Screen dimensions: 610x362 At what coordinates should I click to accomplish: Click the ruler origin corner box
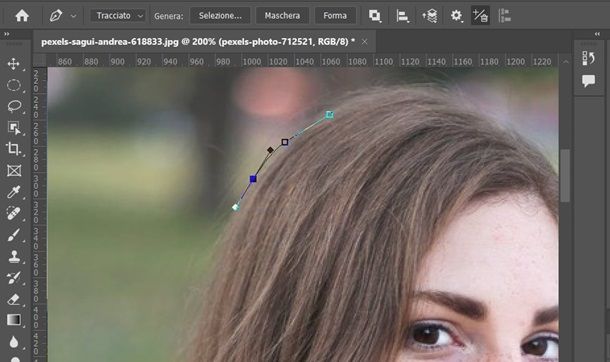click(x=39, y=61)
